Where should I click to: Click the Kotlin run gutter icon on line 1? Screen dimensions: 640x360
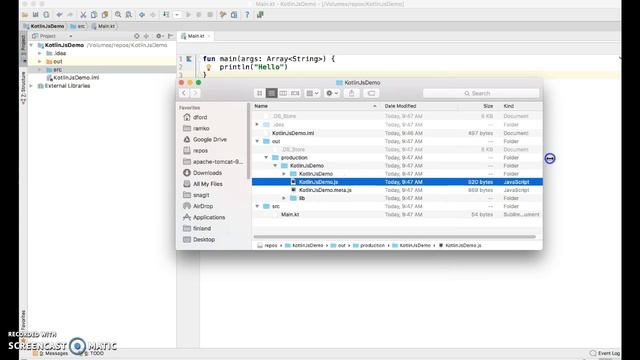189,59
